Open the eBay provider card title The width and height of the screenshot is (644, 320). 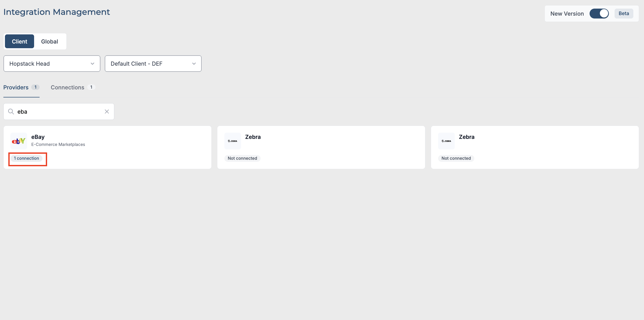[38, 137]
